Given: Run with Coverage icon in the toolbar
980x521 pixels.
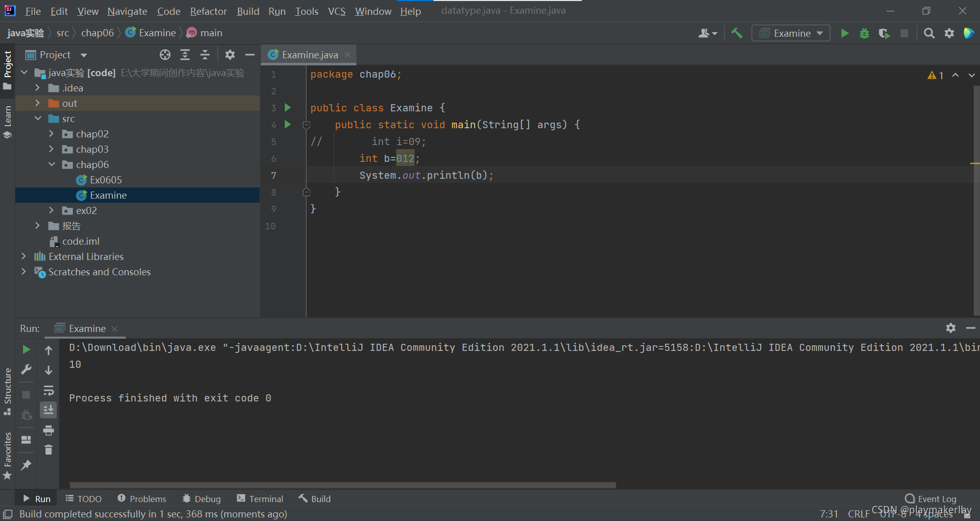Looking at the screenshot, I should [x=884, y=33].
